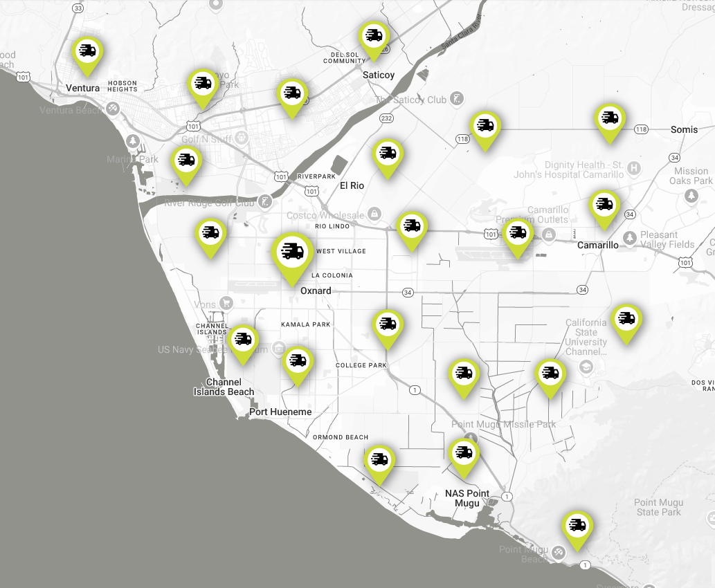The image size is (715, 588).
Task: Open truck pin above Point Mugu Missile Park
Action: point(464,374)
